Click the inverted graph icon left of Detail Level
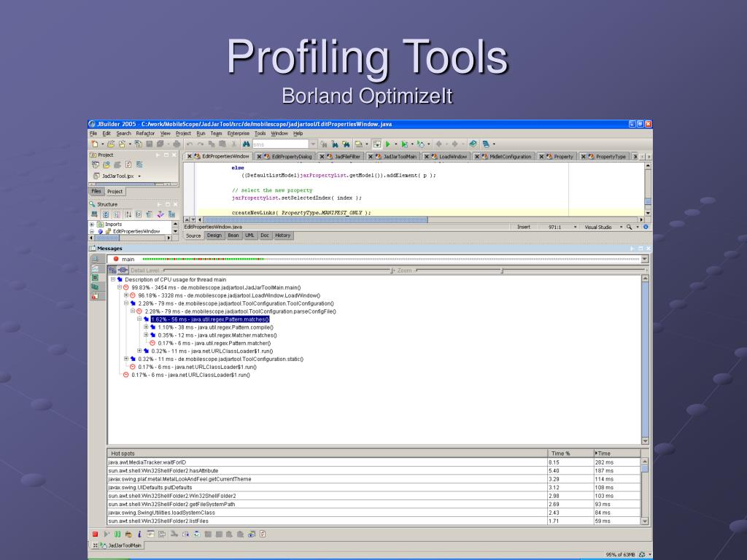The width and height of the screenshot is (747, 560). point(123,270)
